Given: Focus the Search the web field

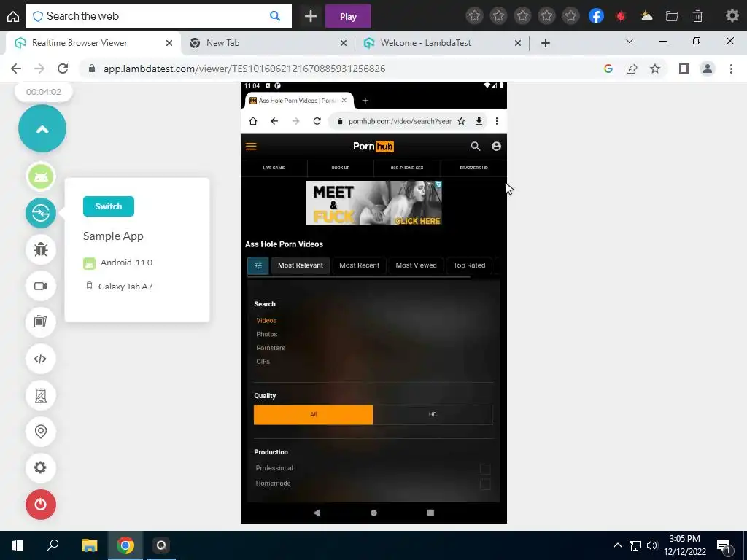Looking at the screenshot, I should point(158,16).
